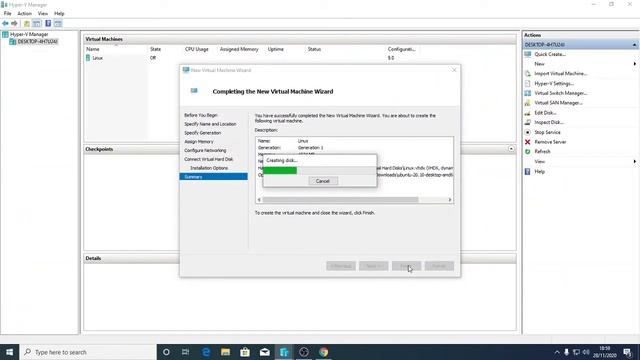Click Remove Server action

[550, 142]
